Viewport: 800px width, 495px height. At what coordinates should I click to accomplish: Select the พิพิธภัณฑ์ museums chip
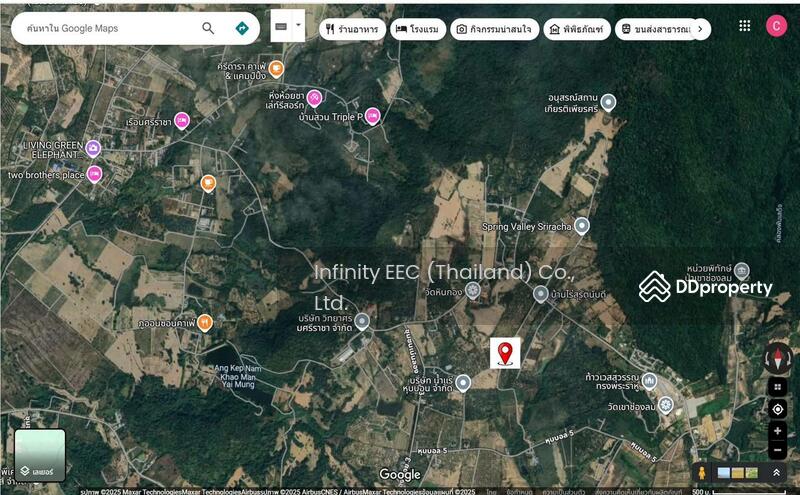tap(577, 29)
